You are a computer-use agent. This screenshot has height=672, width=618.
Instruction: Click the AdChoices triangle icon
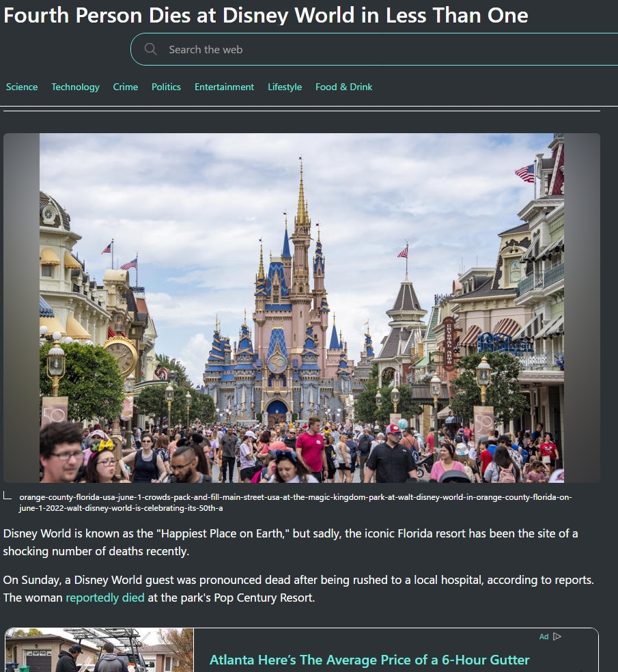coord(557,636)
